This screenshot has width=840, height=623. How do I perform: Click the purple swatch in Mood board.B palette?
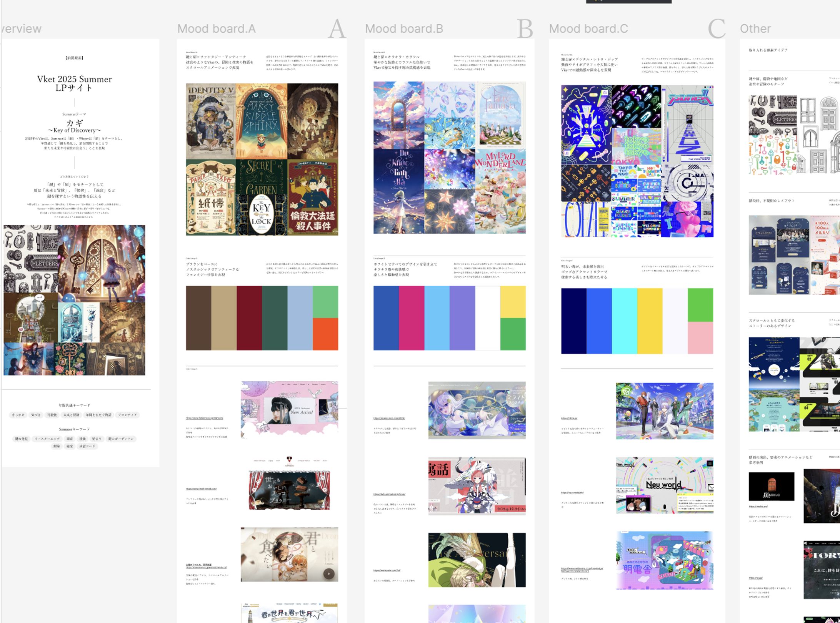(x=462, y=318)
